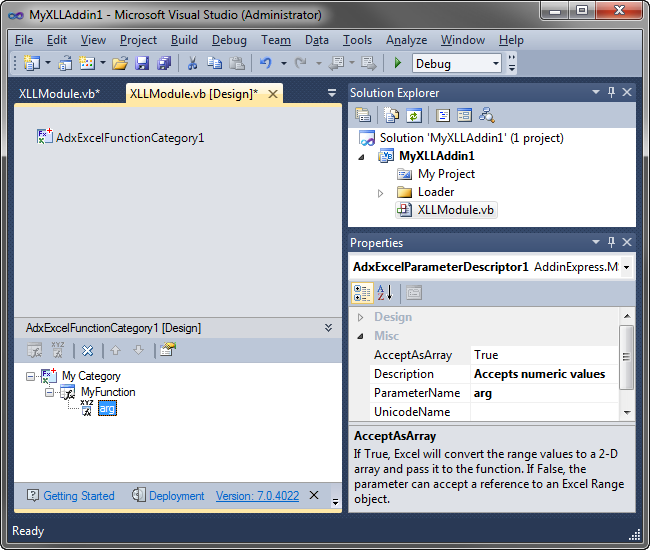Switch Properties to Categorized view
The image size is (650, 550).
(x=362, y=293)
